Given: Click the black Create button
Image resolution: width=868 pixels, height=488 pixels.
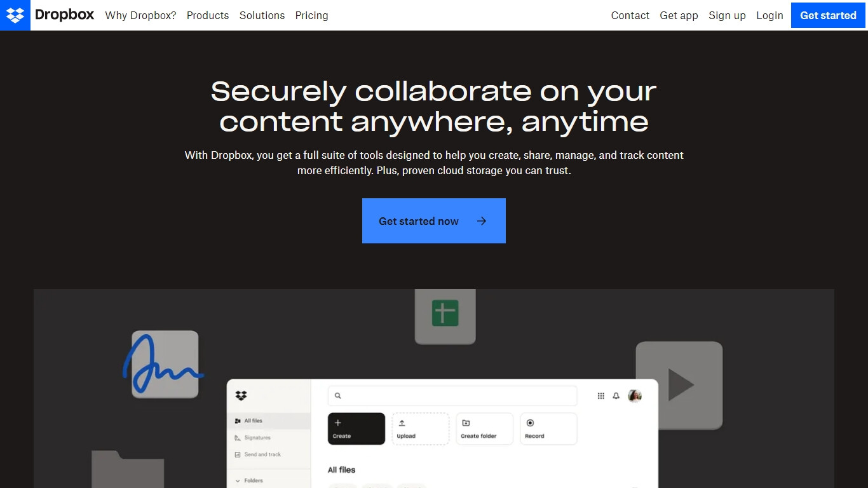Looking at the screenshot, I should pyautogui.click(x=356, y=428).
